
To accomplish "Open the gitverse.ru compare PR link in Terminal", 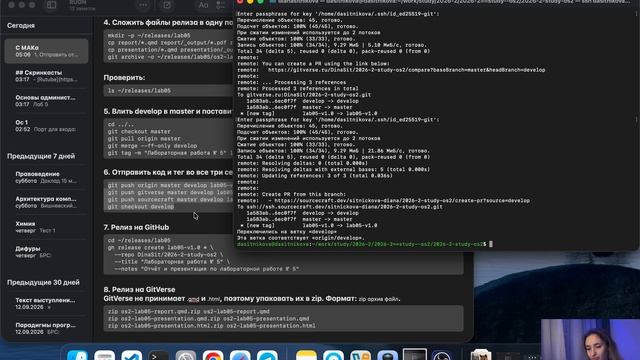I will click(406, 70).
